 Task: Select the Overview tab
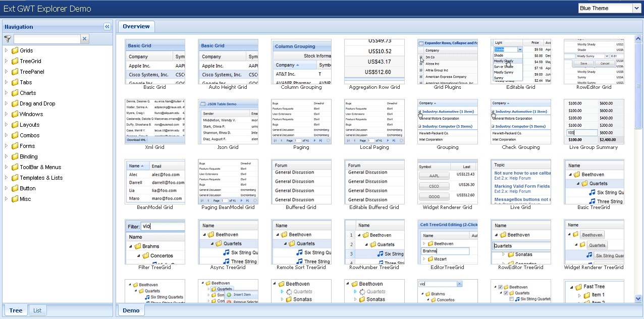[x=136, y=26]
